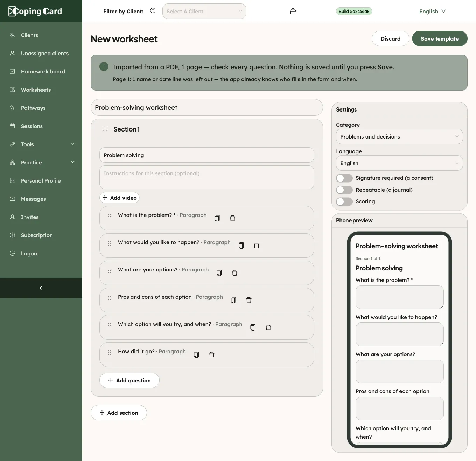
Task: Open the Select A Client dropdown
Action: 204,11
